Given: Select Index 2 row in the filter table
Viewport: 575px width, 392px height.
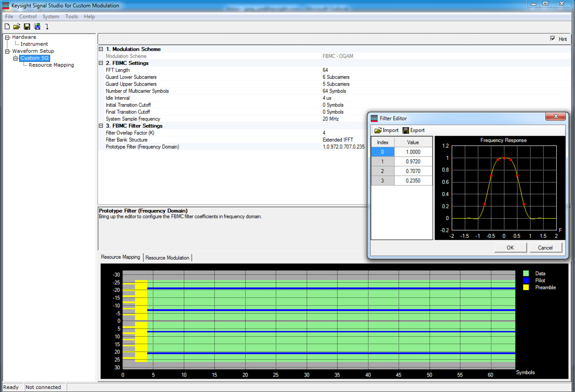Looking at the screenshot, I should tap(382, 171).
